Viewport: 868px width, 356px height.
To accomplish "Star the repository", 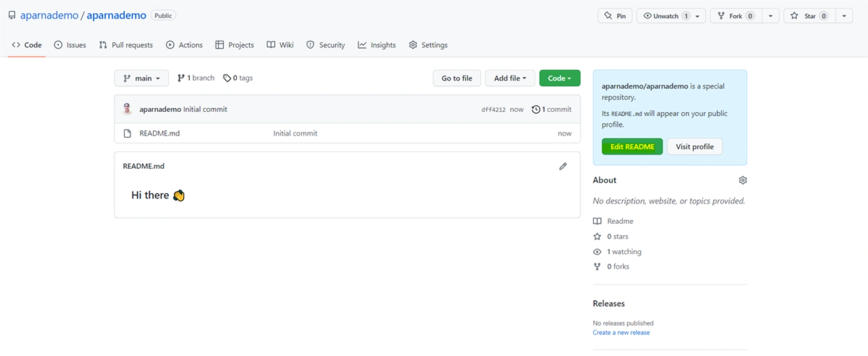I will click(x=809, y=16).
